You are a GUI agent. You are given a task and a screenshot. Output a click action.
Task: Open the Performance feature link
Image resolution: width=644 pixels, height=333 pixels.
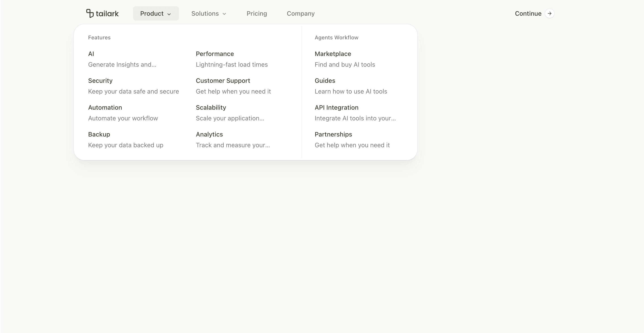coord(214,54)
